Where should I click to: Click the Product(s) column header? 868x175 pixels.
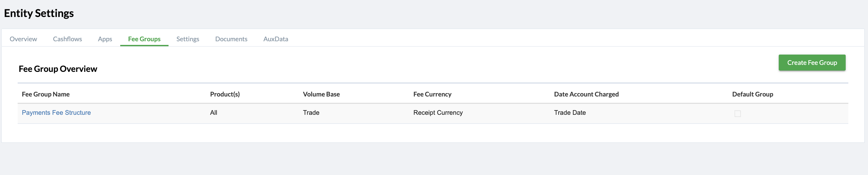point(225,94)
